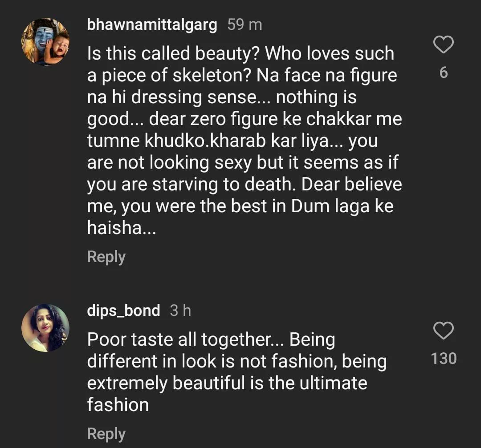Open dips_bond's profile picture
This screenshot has width=481, height=448.
45,328
